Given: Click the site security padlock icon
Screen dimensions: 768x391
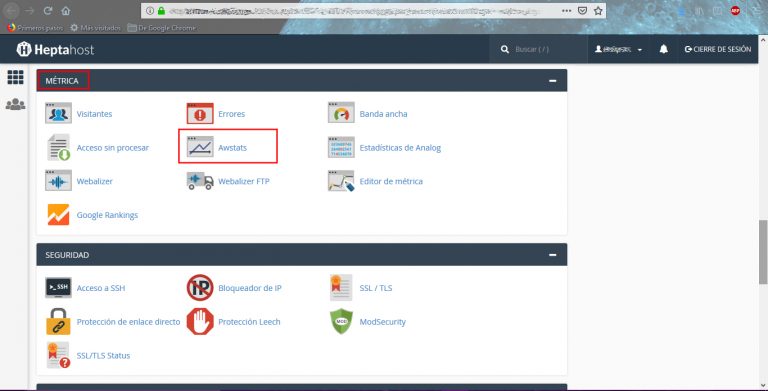Looking at the screenshot, I should [x=161, y=11].
